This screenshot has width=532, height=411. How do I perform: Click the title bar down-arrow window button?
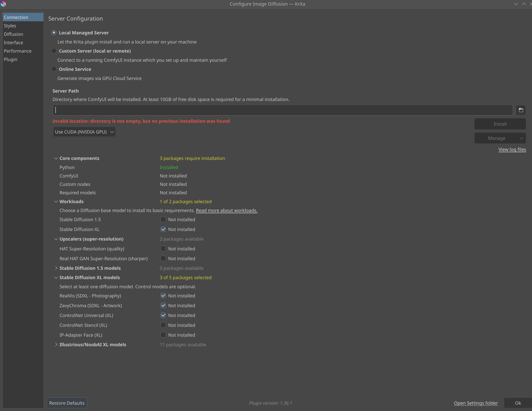516,4
